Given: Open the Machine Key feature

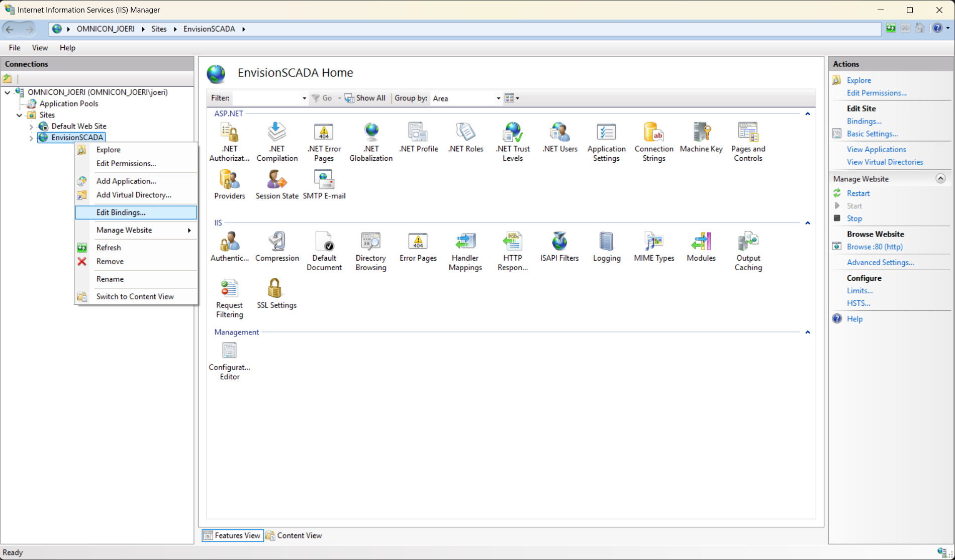Looking at the screenshot, I should point(701,137).
